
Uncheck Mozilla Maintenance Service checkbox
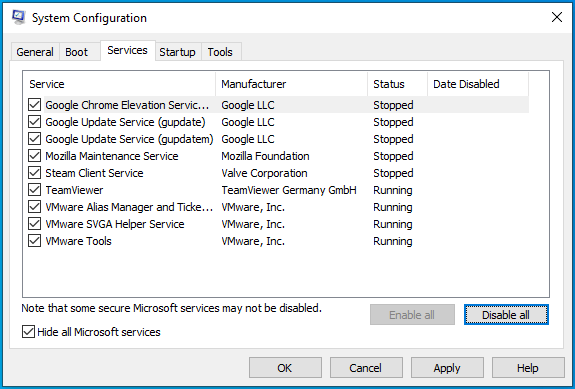tap(34, 156)
